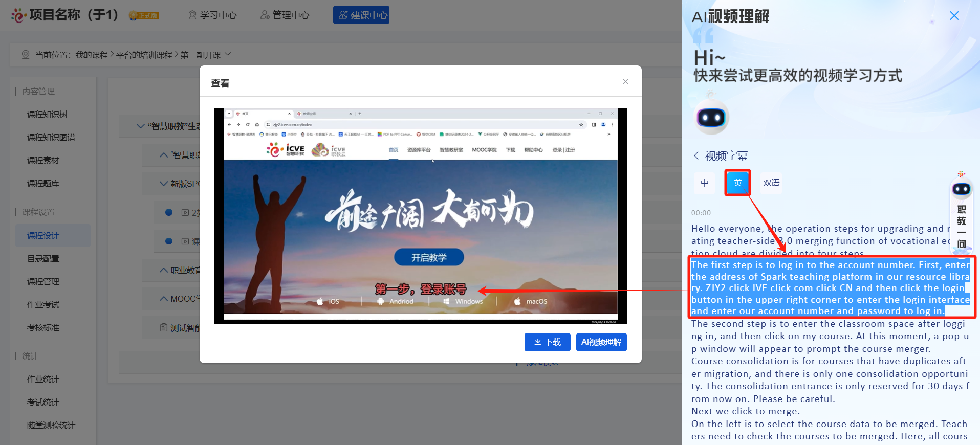Close the 查看 dialog with the X
The image size is (980, 445).
tap(625, 82)
